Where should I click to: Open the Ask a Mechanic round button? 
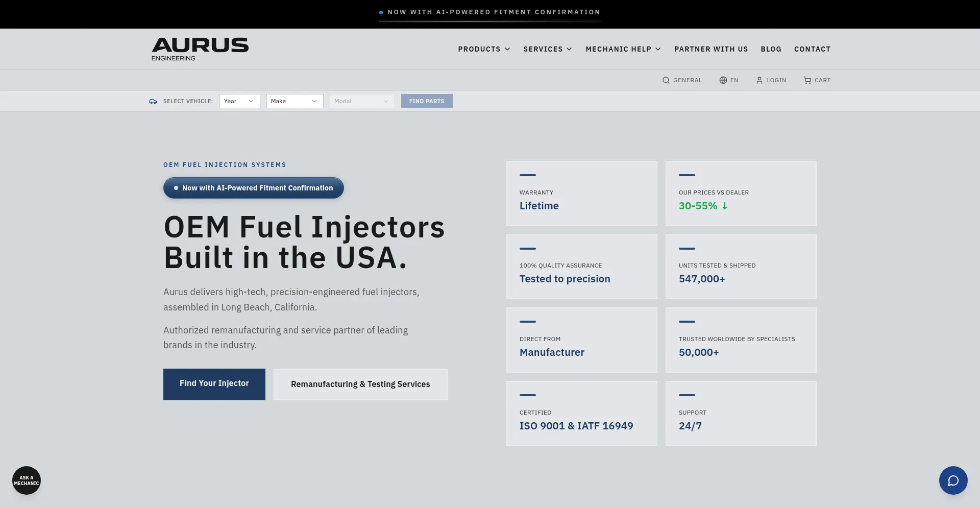27,480
